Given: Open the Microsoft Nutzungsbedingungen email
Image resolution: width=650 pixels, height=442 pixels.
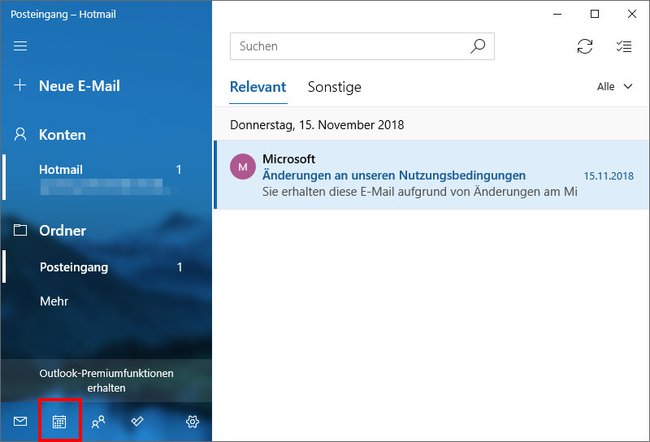Looking at the screenshot, I should click(432, 175).
